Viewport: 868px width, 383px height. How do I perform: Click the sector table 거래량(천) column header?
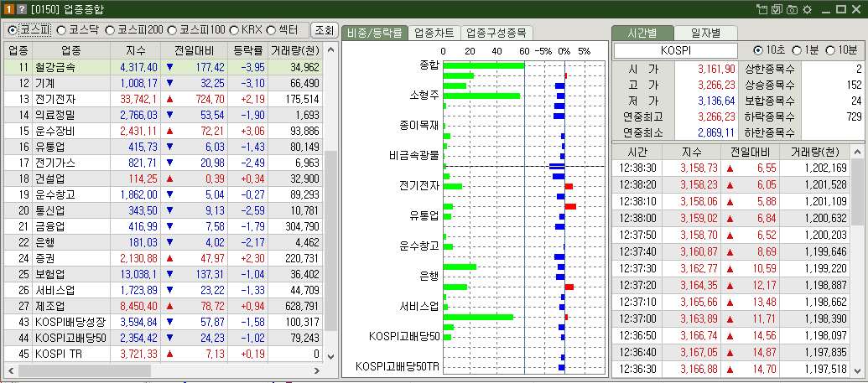[295, 51]
